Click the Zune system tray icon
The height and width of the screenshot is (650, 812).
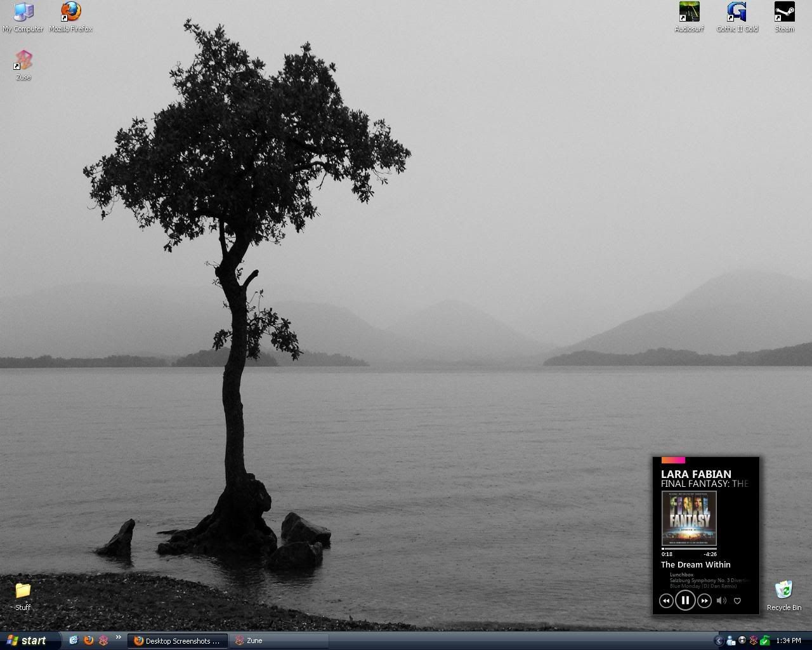pyautogui.click(x=754, y=640)
